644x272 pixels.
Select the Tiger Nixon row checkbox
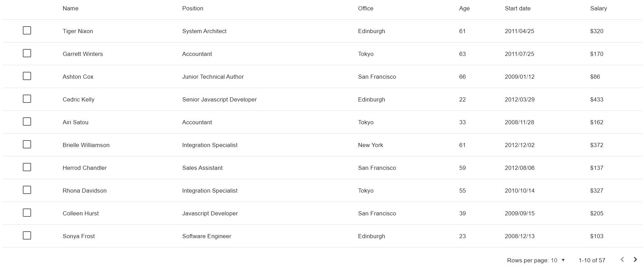point(27,30)
